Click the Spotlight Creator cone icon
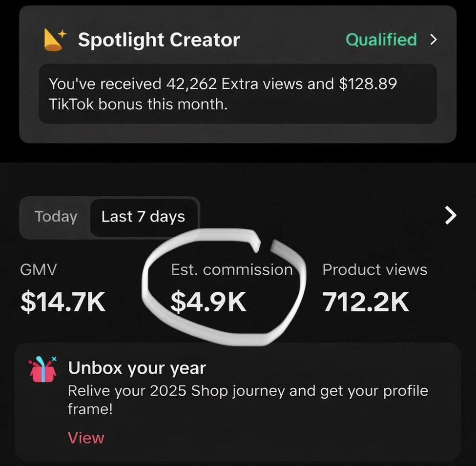This screenshot has width=476, height=466. [53, 40]
